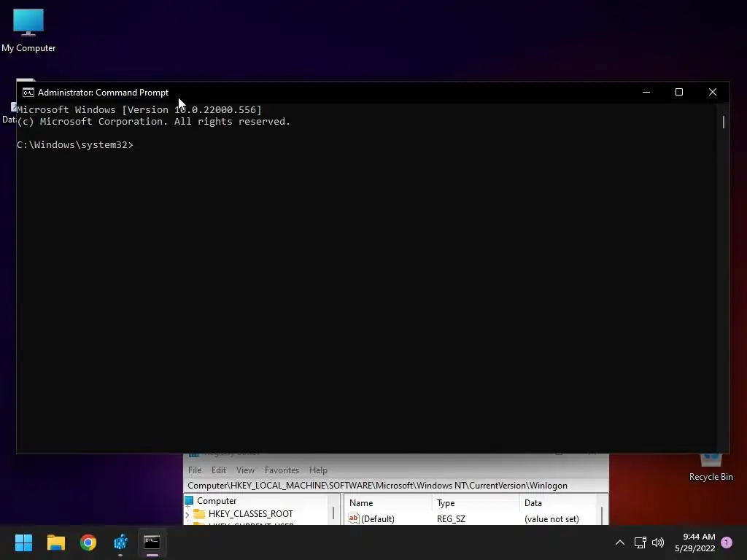Open File Explorer from the taskbar
Viewport: 747px width, 560px height.
pyautogui.click(x=55, y=542)
